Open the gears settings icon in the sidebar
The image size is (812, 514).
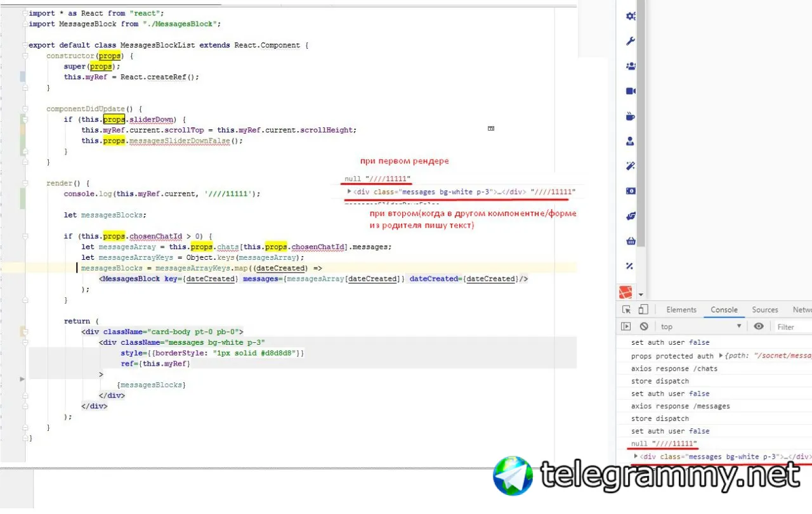631,16
